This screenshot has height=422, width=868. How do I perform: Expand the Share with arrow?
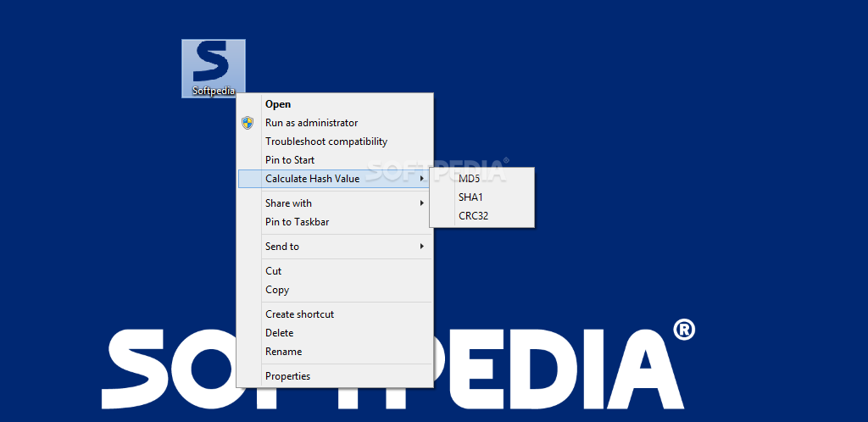pos(422,203)
